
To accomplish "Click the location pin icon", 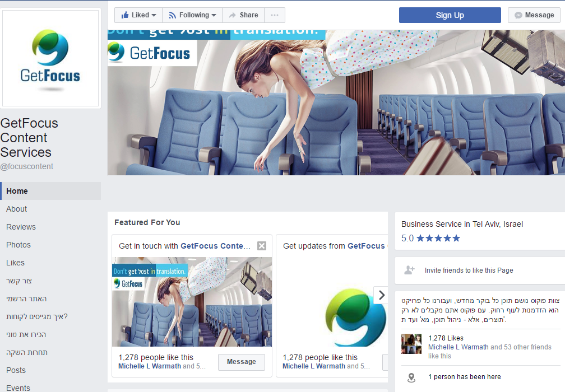I will (411, 377).
